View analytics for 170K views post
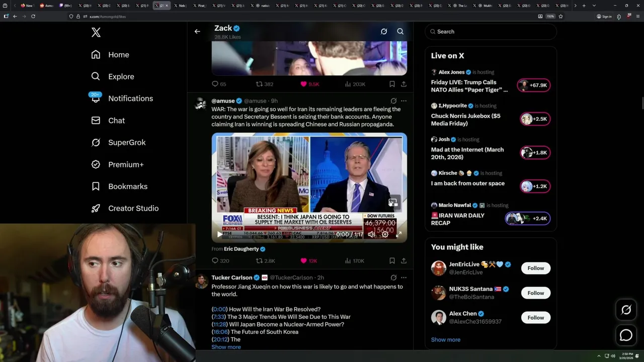Viewport: 644px width, 362px height. pos(355,261)
